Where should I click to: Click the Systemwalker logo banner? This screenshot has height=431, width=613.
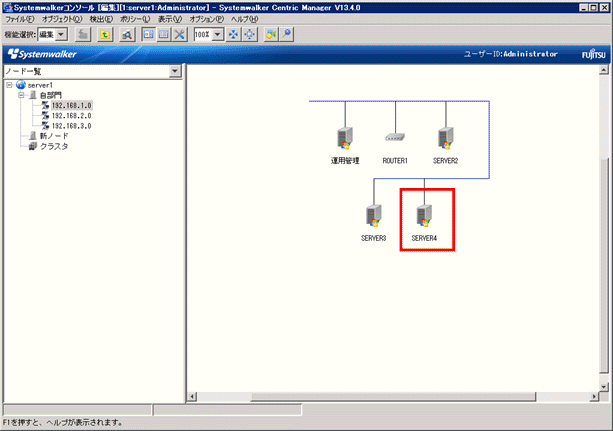[x=42, y=54]
